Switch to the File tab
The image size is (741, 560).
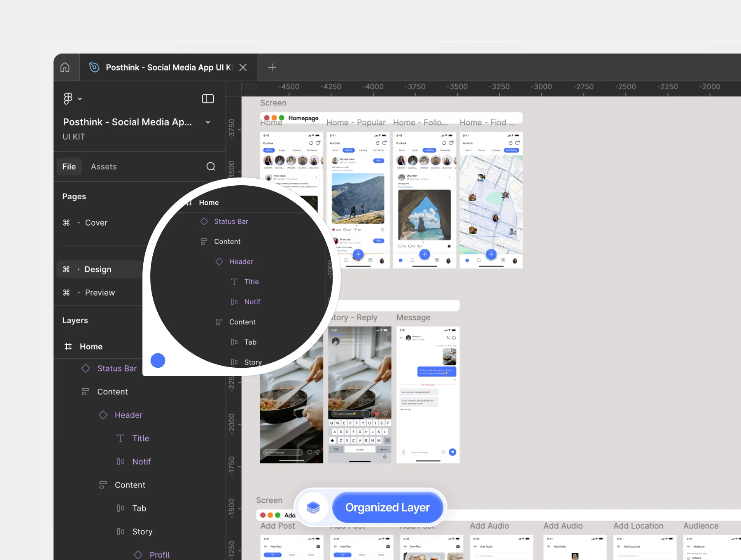pyautogui.click(x=69, y=166)
